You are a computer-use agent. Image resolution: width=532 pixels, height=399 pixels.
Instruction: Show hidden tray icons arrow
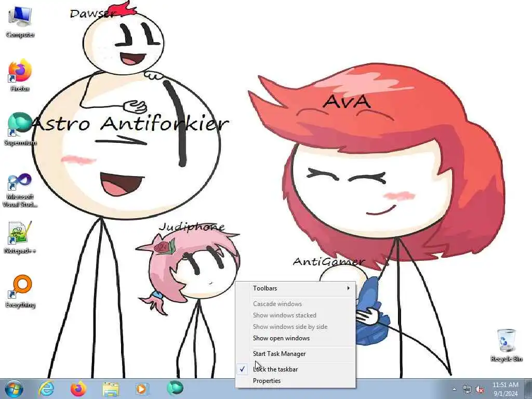(454, 390)
